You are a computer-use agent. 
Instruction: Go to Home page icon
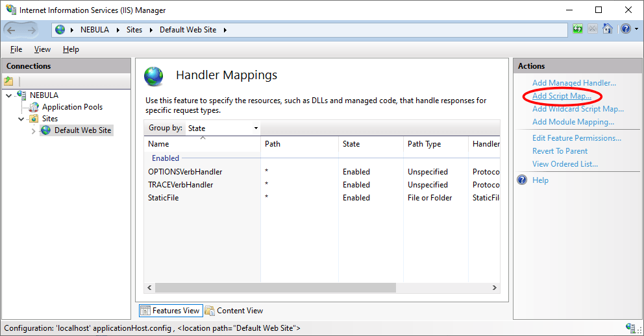pos(608,29)
